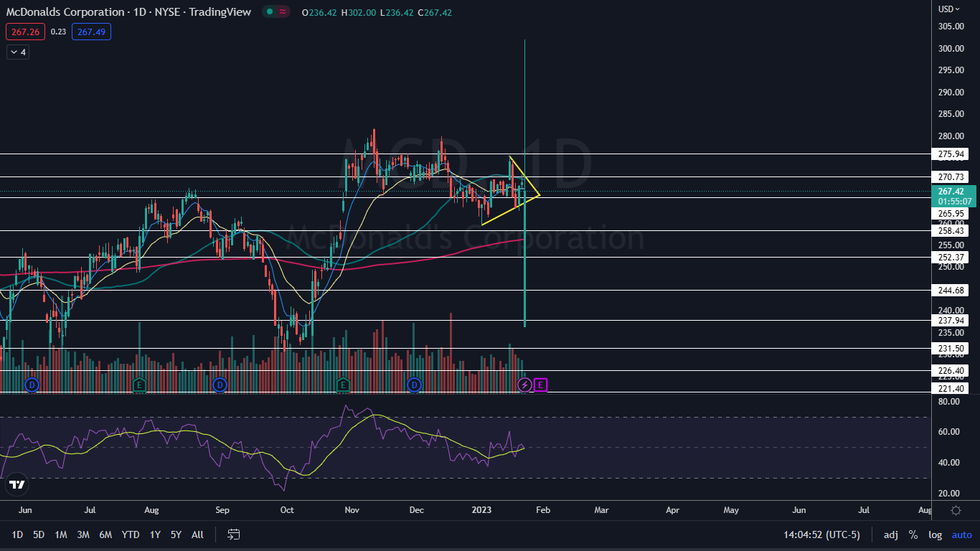This screenshot has height=551, width=980.
Task: Click the 237.94 horizontal line price label
Action: [x=950, y=320]
